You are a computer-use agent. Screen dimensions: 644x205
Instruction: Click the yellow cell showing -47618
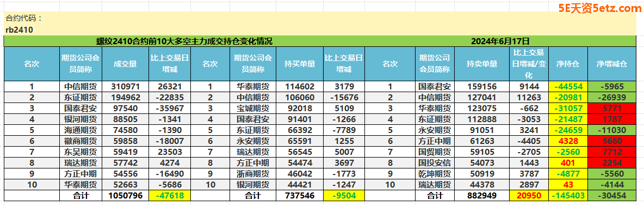tap(169, 195)
